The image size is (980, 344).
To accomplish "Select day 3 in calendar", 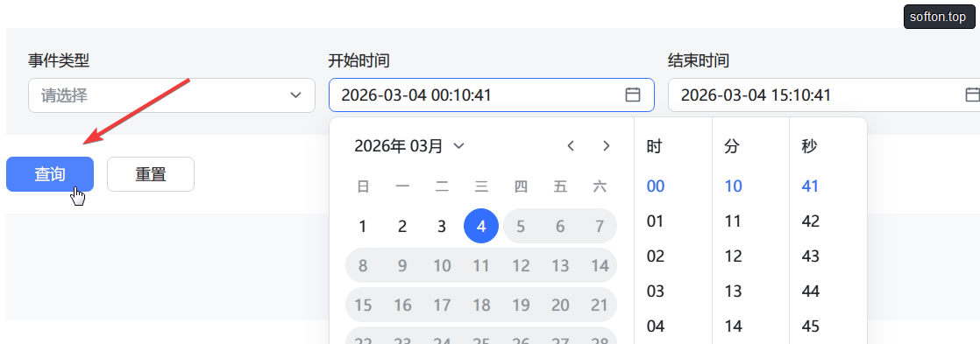I will (441, 226).
